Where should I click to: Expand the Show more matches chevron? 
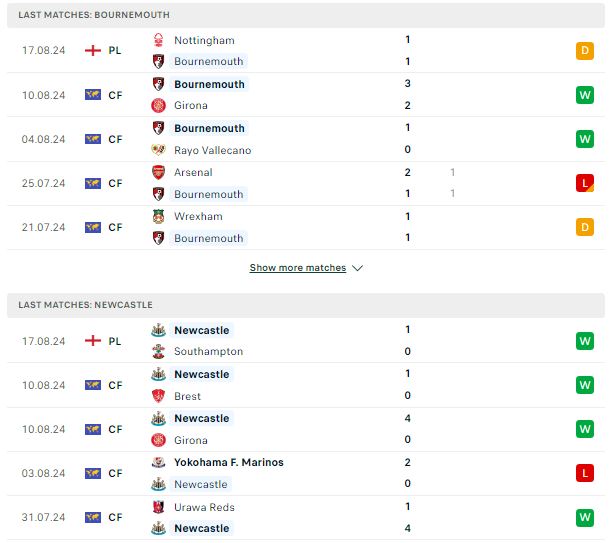pos(357,268)
